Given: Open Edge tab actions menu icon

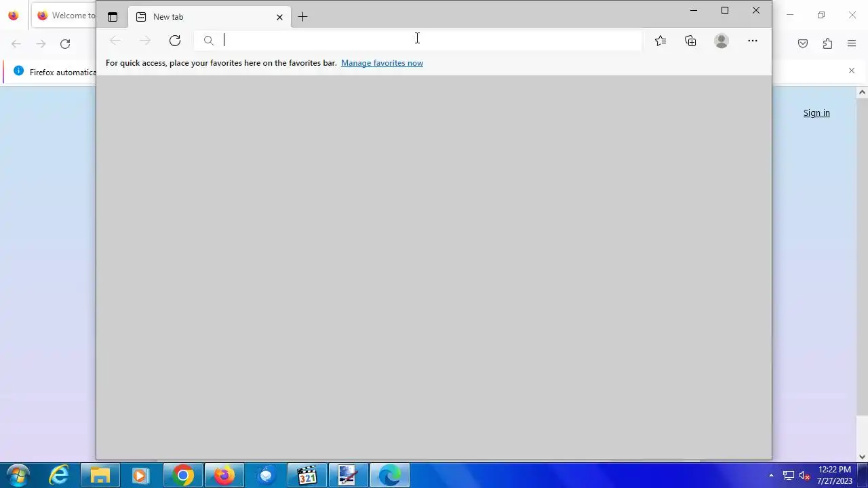Looking at the screenshot, I should (113, 17).
